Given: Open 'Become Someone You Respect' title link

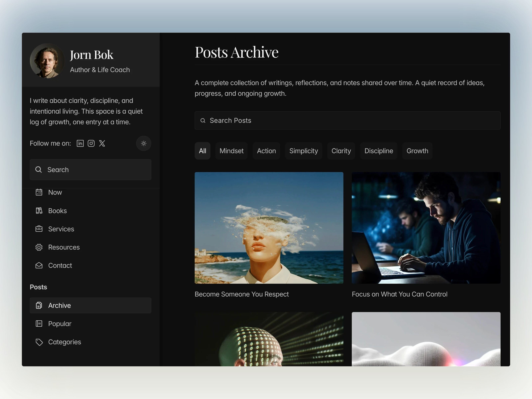Looking at the screenshot, I should tap(241, 294).
